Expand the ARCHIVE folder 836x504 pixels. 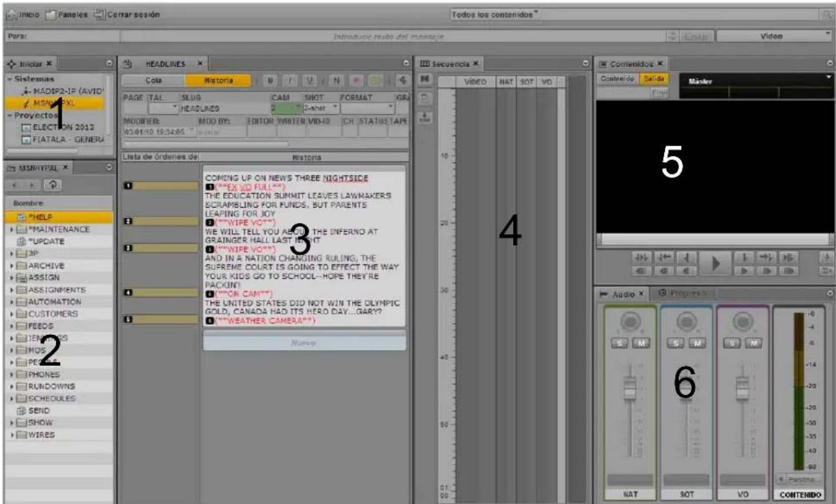tap(12, 265)
